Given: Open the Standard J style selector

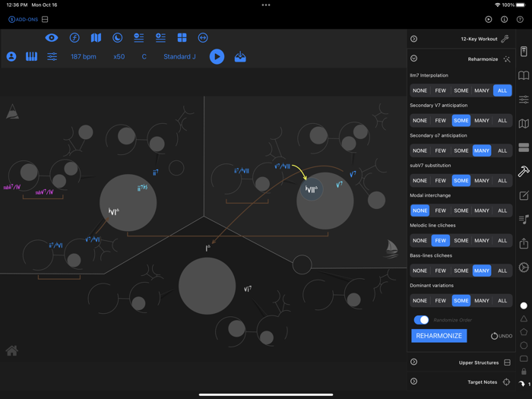Looking at the screenshot, I should pos(179,57).
